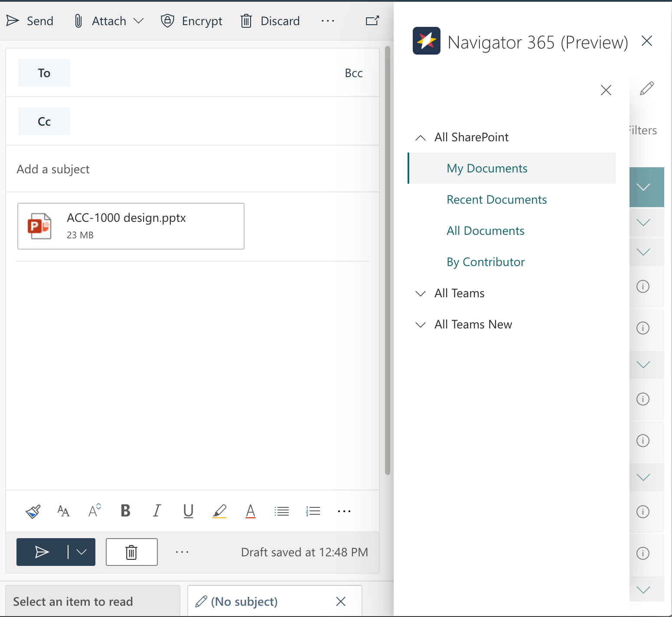The width and height of the screenshot is (672, 617).
Task: Expand the All Teams section
Action: point(421,293)
